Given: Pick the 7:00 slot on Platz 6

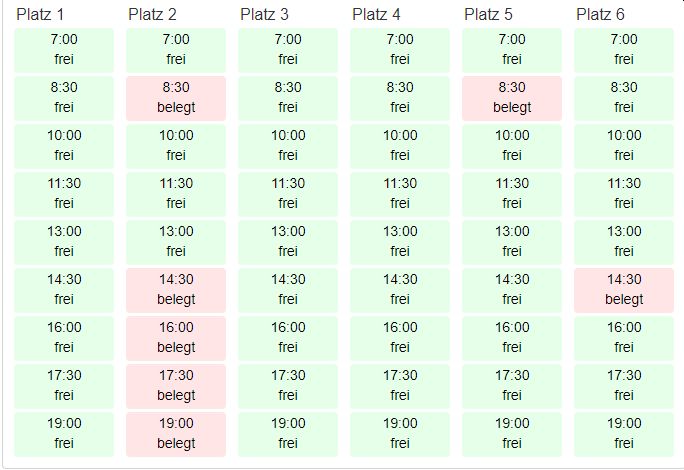Looking at the screenshot, I should (x=624, y=50).
